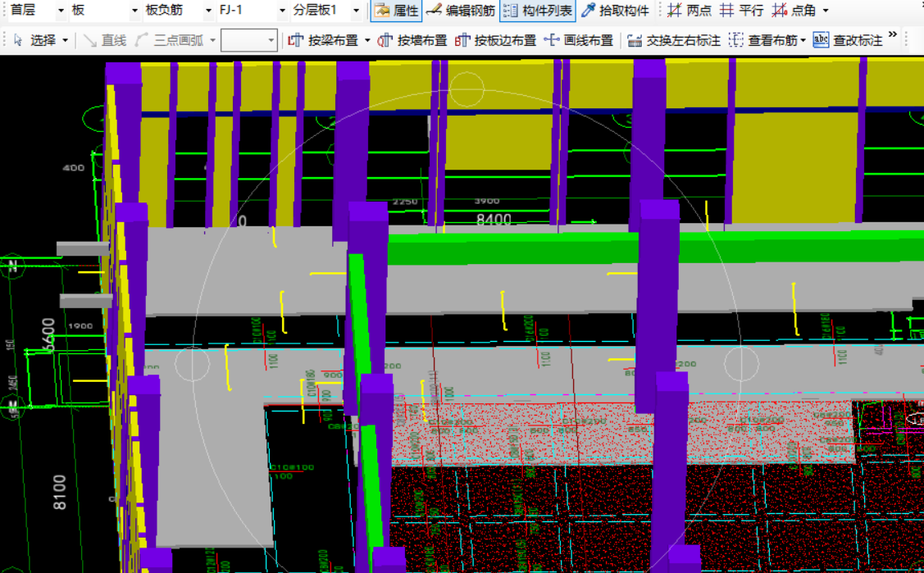Open the 按梁布置 dropdown arrow
924x573 pixels.
pyautogui.click(x=367, y=41)
